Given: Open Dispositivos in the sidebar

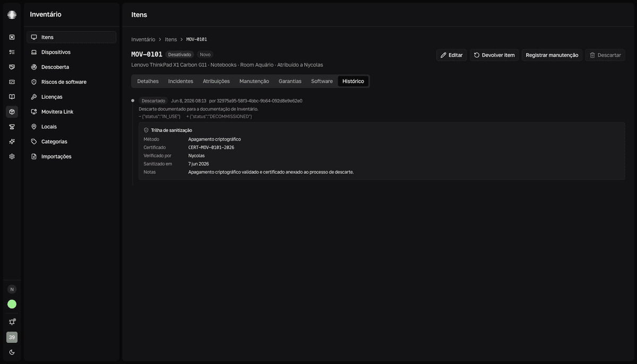Looking at the screenshot, I should 72,52.
